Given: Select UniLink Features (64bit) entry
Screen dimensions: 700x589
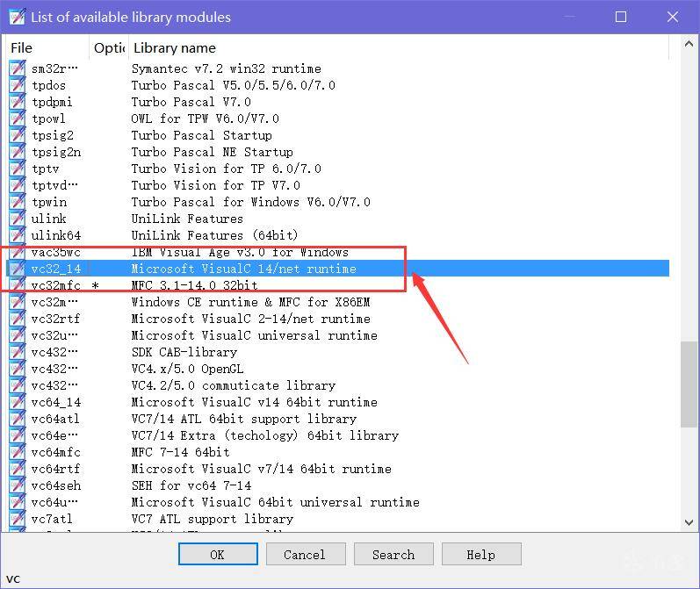Looking at the screenshot, I should pyautogui.click(x=214, y=235).
